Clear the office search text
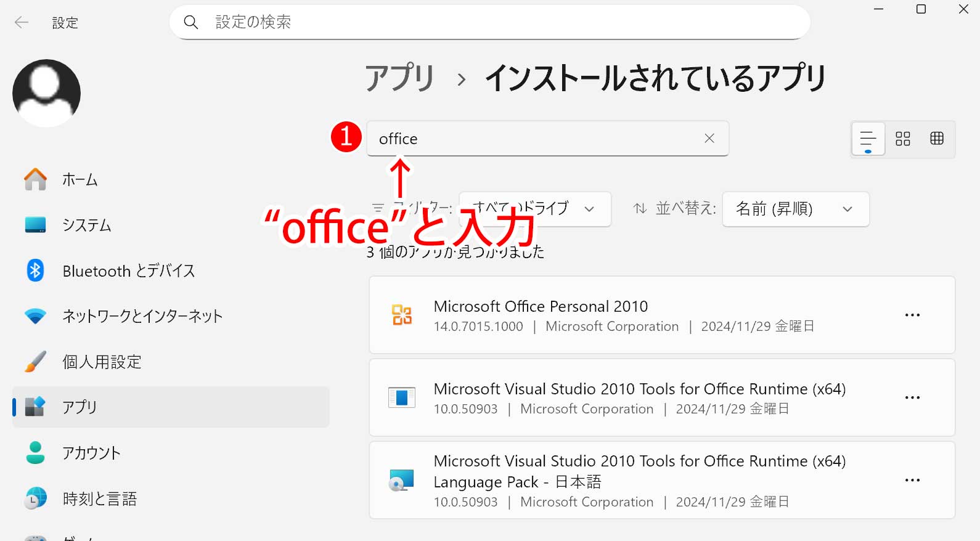This screenshot has height=541, width=980. (709, 138)
